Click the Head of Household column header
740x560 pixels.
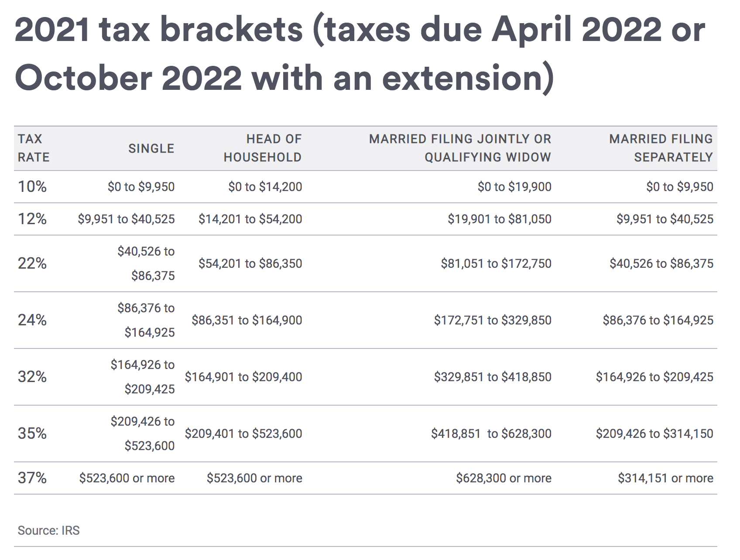262,148
